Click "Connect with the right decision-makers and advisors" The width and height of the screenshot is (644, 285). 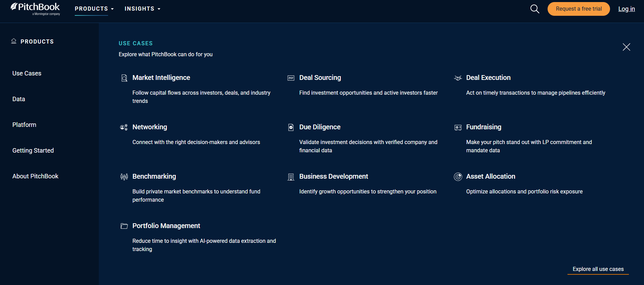coord(196,142)
